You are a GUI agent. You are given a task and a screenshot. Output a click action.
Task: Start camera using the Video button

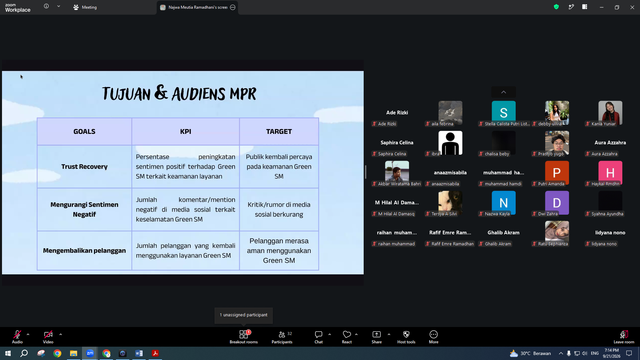pos(48,337)
